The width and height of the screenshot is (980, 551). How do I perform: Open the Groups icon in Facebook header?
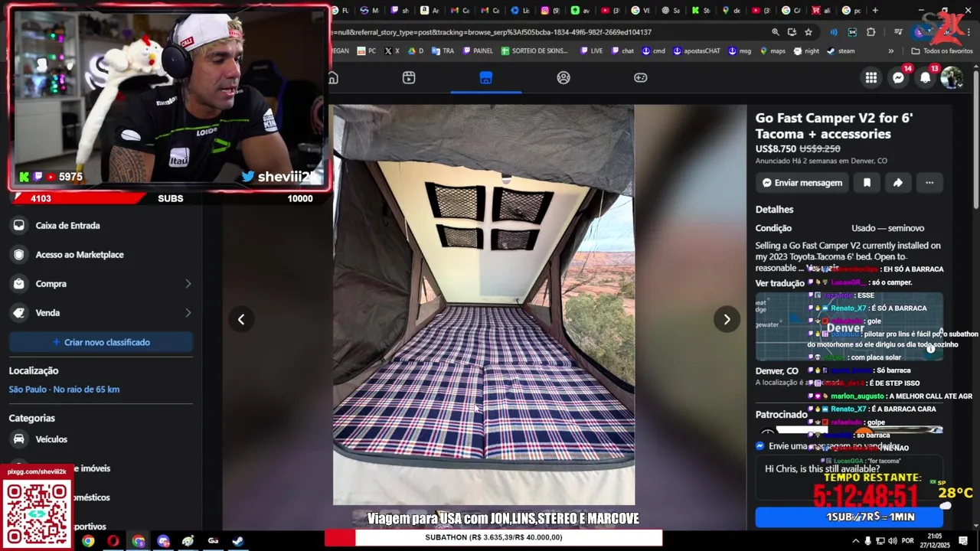point(563,77)
